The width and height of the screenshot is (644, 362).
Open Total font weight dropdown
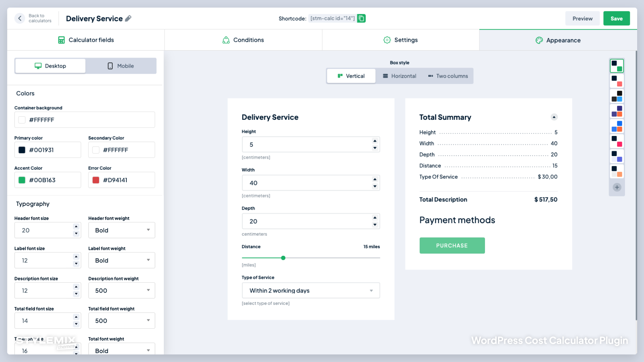pyautogui.click(x=122, y=349)
